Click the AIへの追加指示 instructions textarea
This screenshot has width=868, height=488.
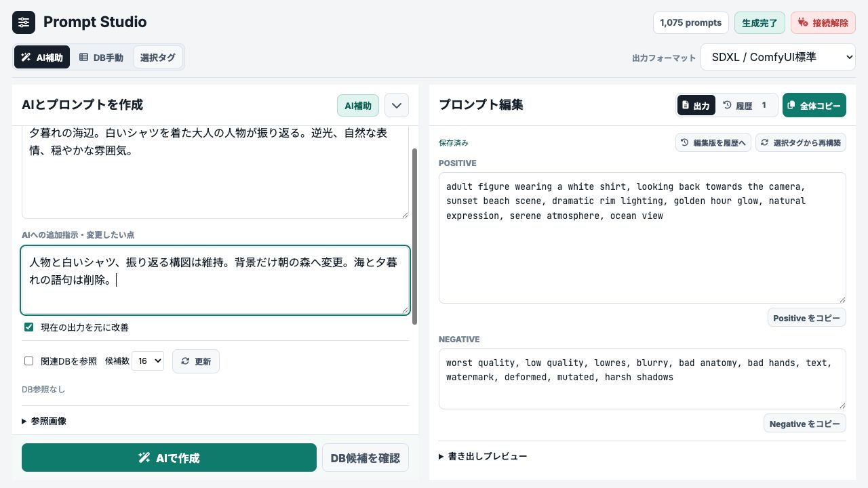point(215,280)
